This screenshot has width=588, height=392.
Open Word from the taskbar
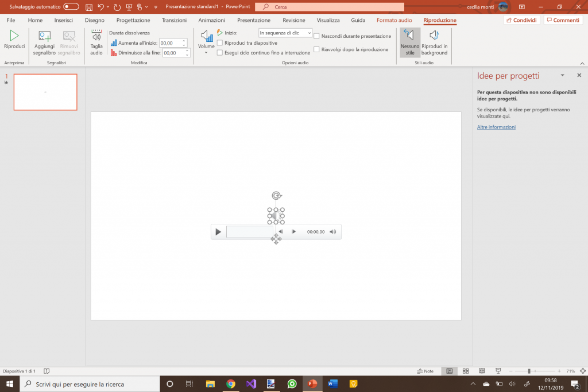[x=332, y=384]
